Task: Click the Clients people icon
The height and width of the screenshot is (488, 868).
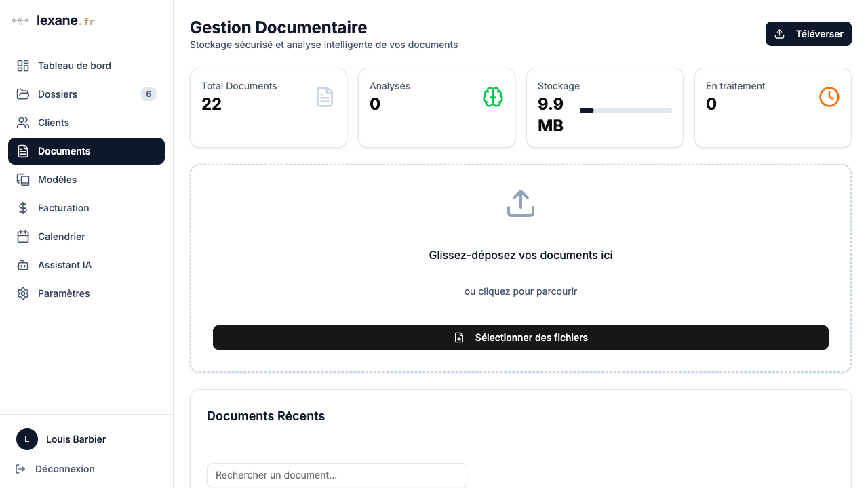Action: pyautogui.click(x=22, y=122)
